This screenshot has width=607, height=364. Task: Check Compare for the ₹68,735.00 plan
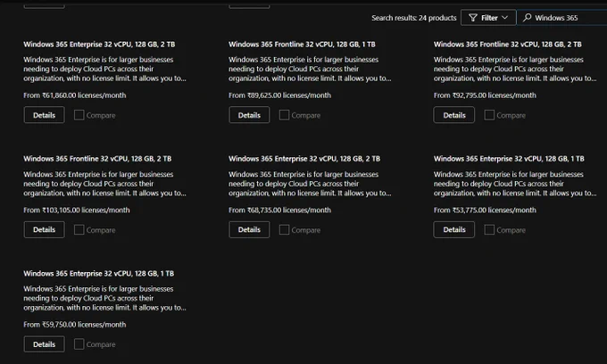point(284,230)
